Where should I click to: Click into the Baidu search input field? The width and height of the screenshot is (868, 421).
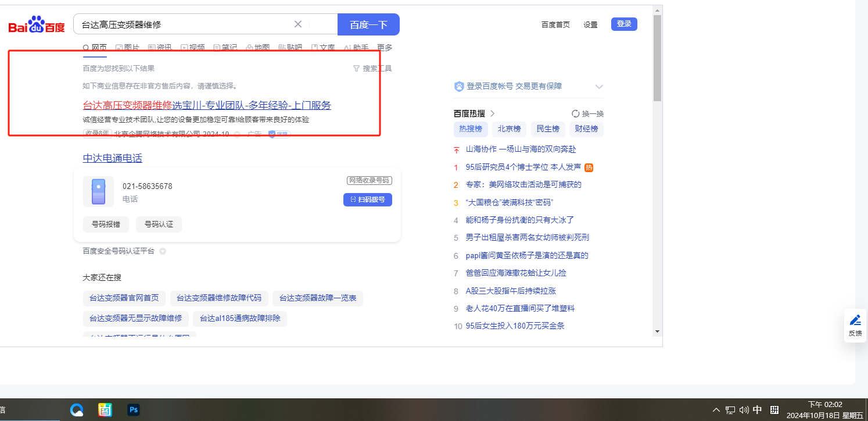click(186, 24)
